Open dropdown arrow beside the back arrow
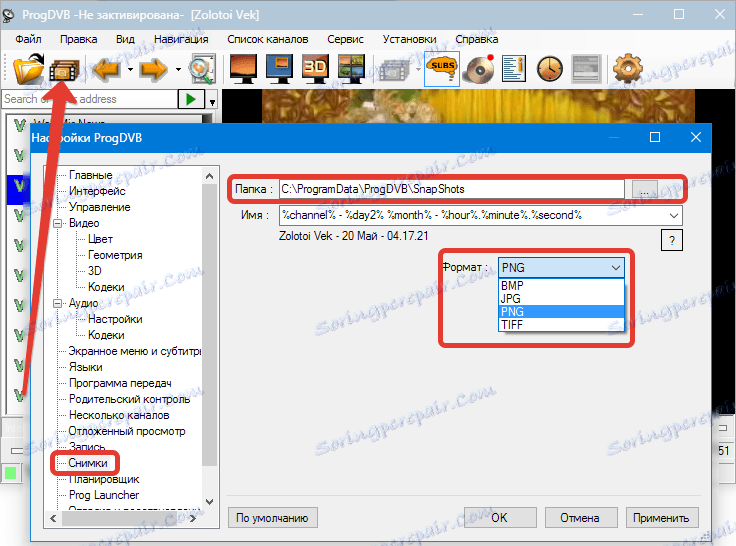 130,70
